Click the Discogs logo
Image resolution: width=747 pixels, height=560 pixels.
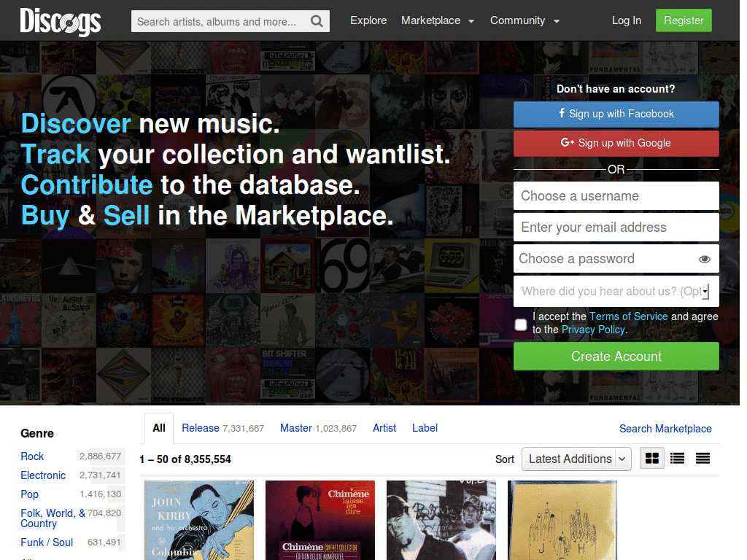tap(60, 21)
